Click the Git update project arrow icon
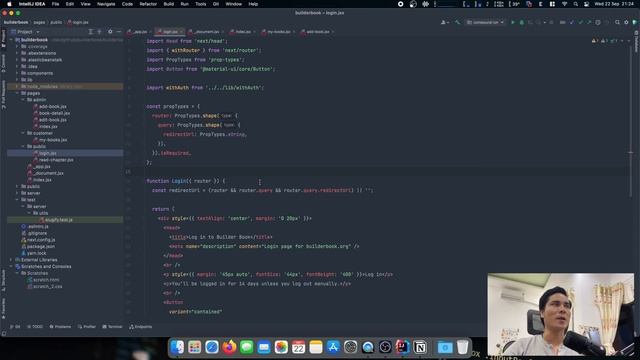Viewport: 640px width, 360px height. pyautogui.click(x=571, y=22)
